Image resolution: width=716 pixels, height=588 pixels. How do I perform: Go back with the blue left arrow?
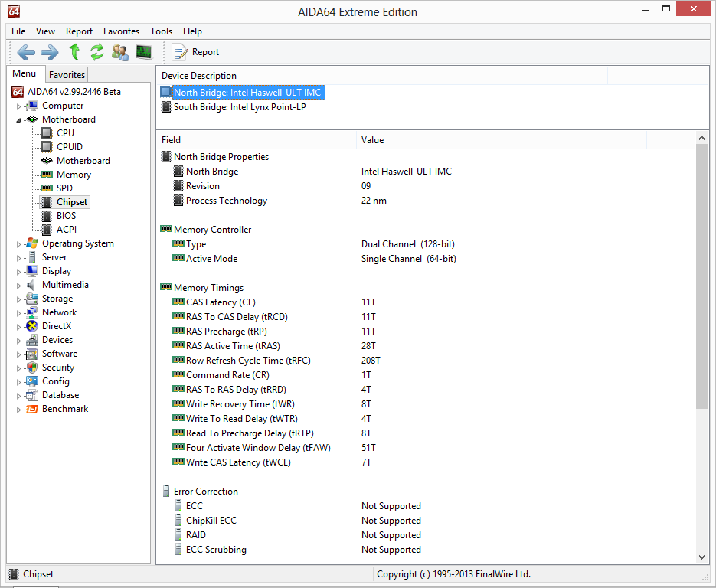pos(26,52)
